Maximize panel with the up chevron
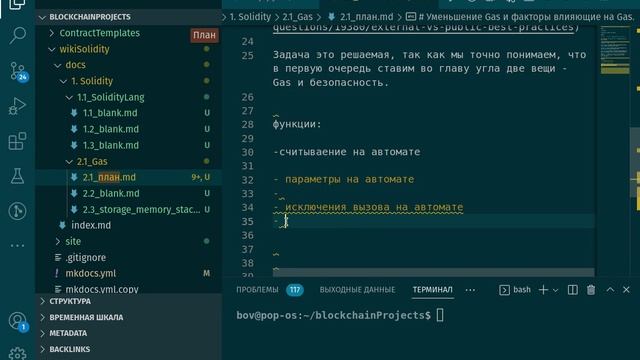 pos(610,290)
